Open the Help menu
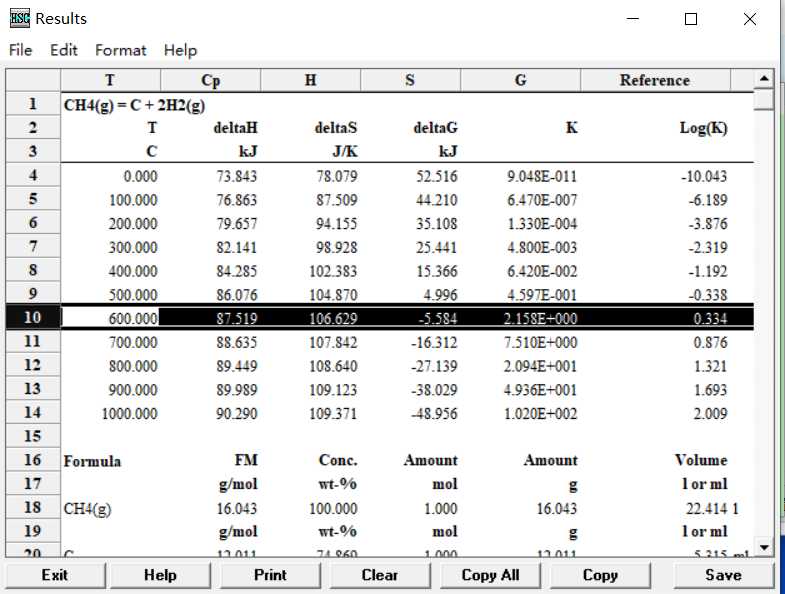 click(181, 50)
